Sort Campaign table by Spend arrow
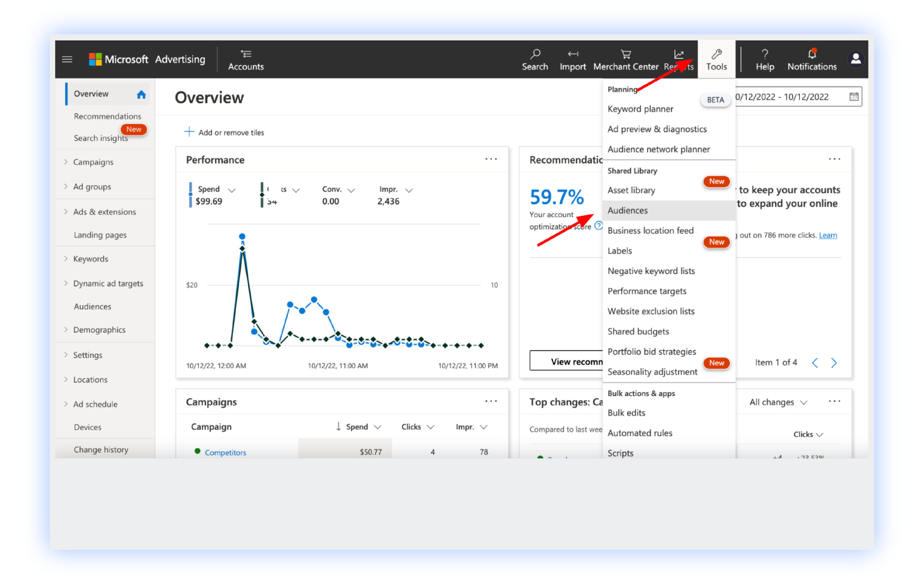Image resolution: width=924 pixels, height=584 pixels. point(339,427)
